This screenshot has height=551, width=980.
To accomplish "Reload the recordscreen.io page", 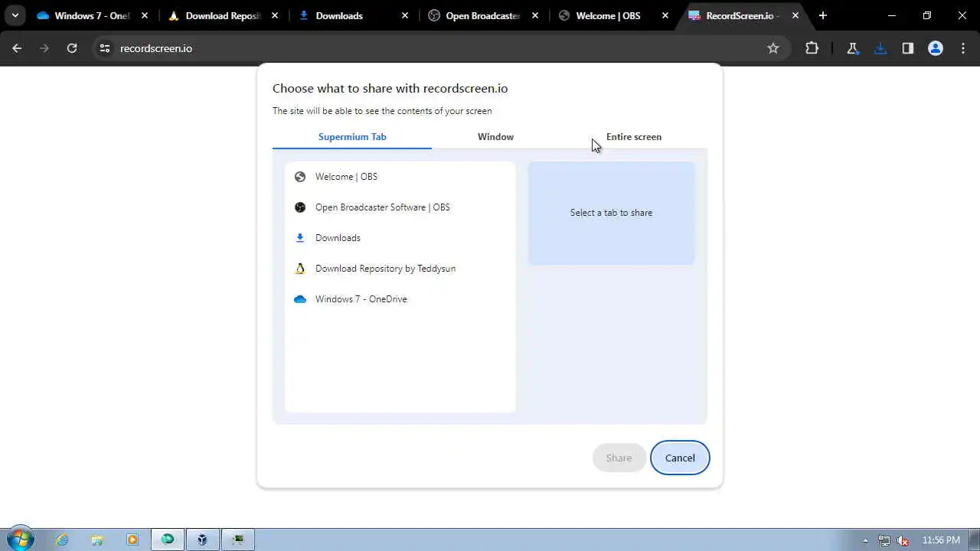I will [72, 48].
